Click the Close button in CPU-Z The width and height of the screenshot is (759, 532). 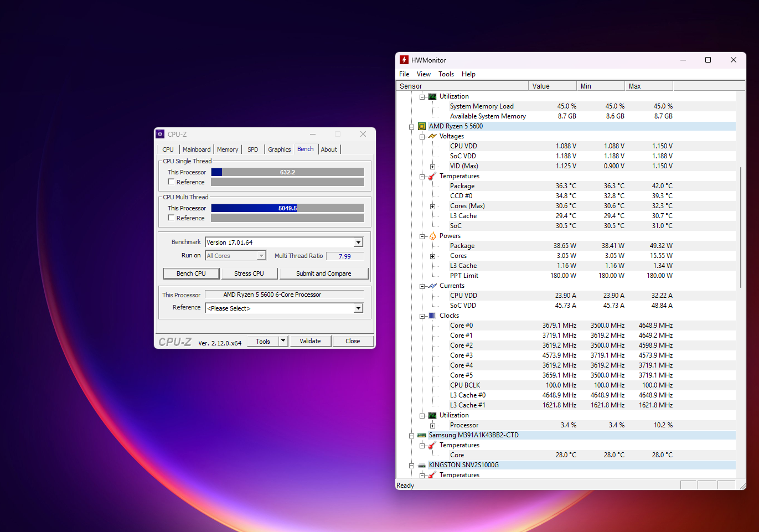(x=353, y=341)
